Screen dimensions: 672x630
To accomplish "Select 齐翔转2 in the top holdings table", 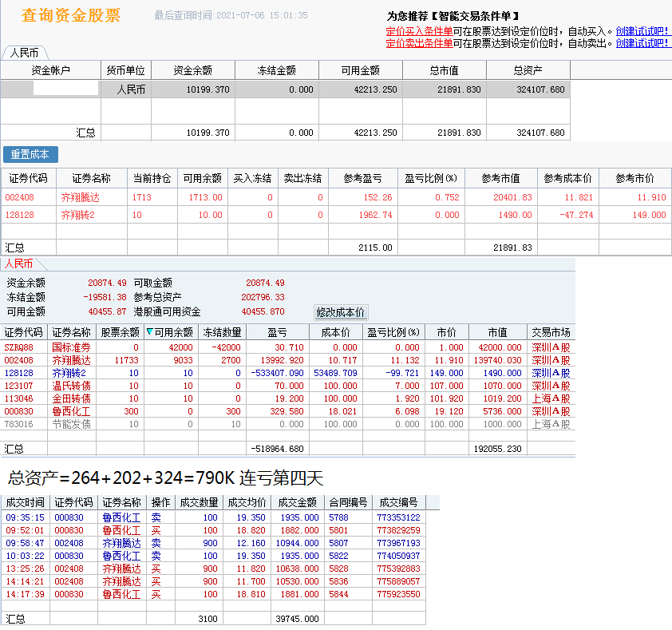I will [x=78, y=215].
